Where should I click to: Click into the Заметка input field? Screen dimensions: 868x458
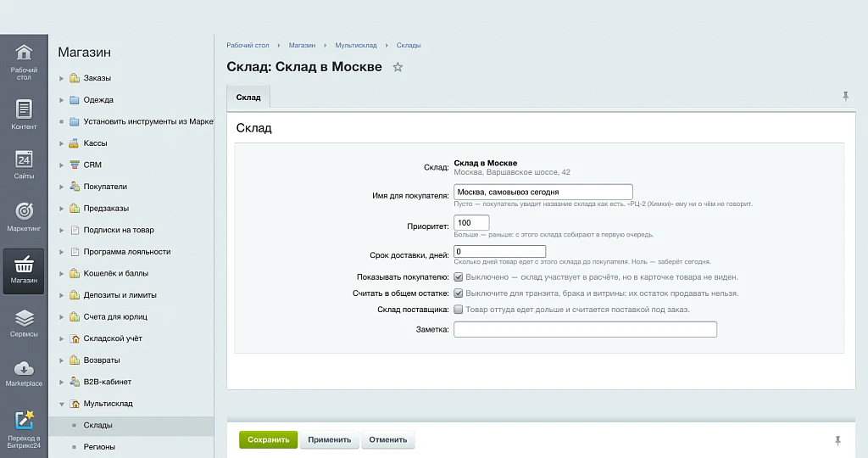tap(585, 330)
